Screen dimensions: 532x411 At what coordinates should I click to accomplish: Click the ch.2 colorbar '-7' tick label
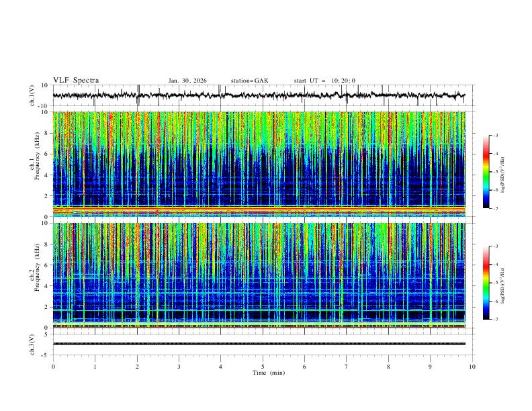tap(495, 320)
